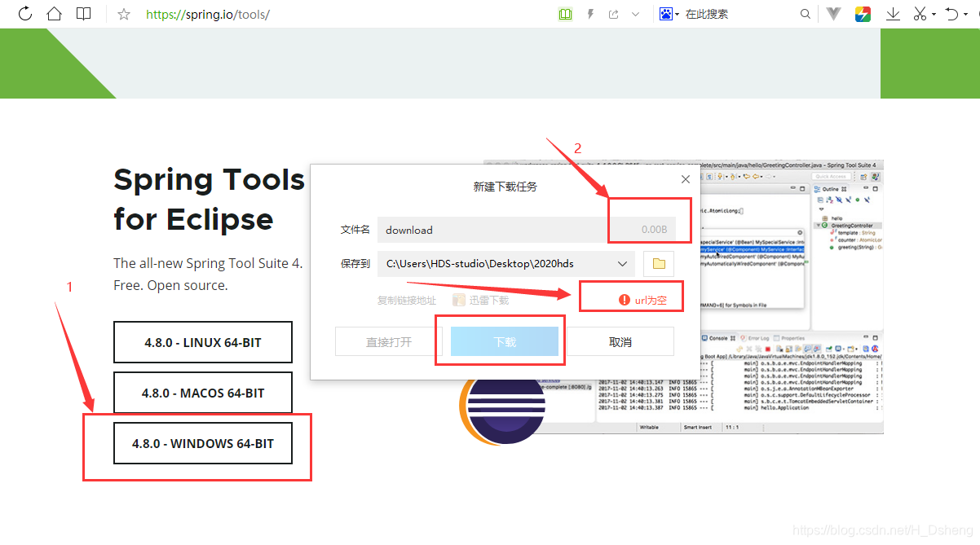Click the 4.8.0 - WINDOWS 64-BIT button
The image size is (980, 545).
point(203,443)
